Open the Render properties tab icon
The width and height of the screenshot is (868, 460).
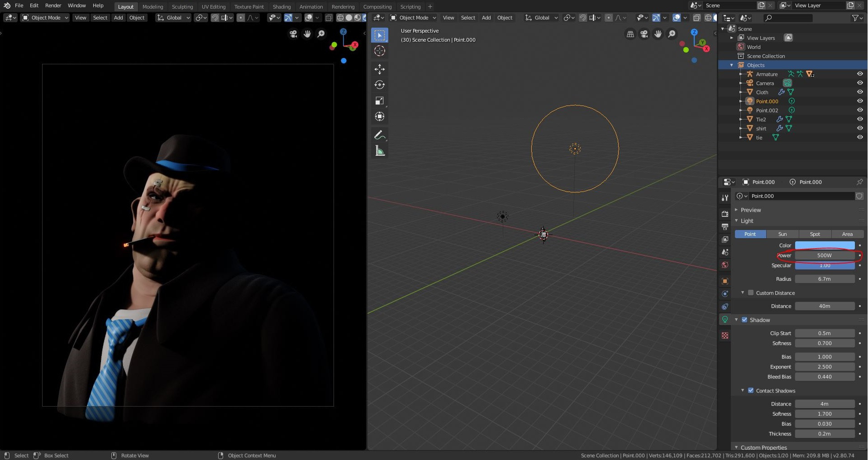725,214
